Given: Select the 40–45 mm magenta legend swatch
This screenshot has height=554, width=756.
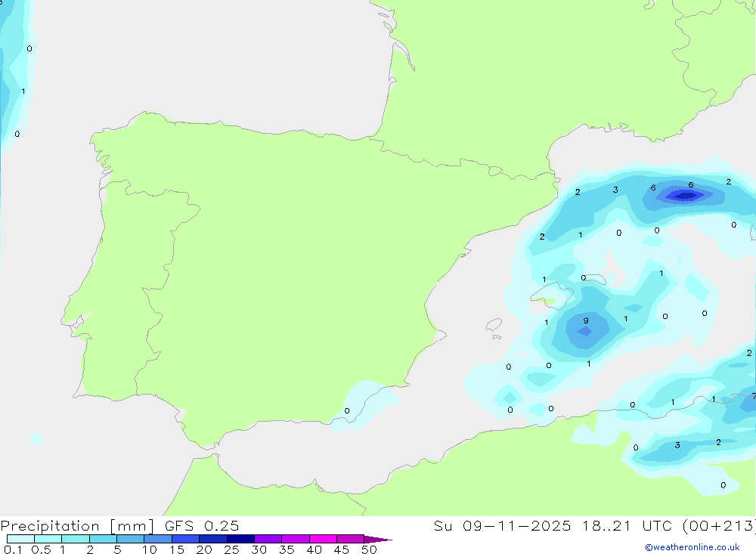Looking at the screenshot, I should coord(323,539).
